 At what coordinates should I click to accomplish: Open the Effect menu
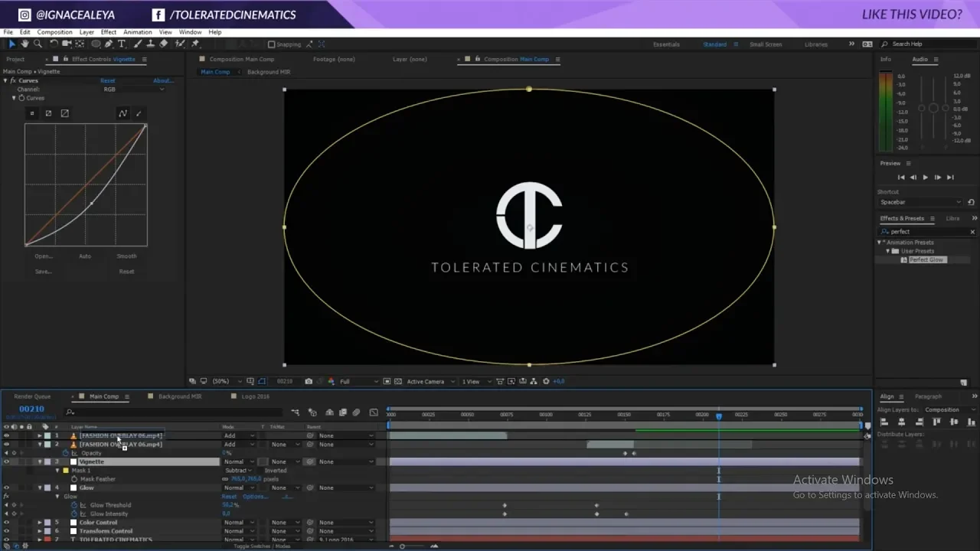coord(109,32)
